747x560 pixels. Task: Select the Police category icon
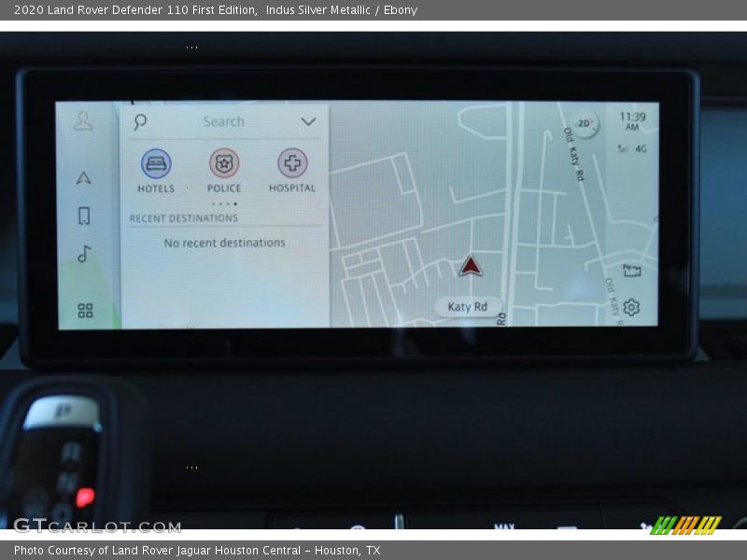(x=224, y=162)
